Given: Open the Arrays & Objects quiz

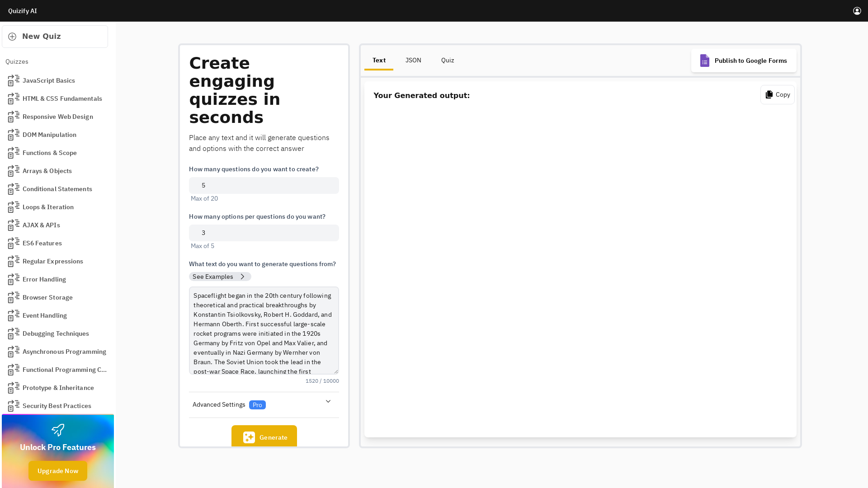Looking at the screenshot, I should (47, 171).
